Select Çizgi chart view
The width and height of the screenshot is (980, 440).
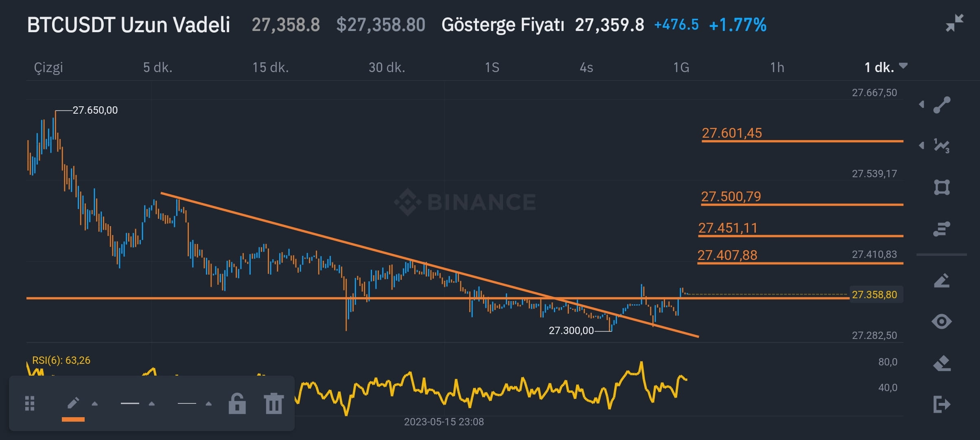tap(48, 68)
